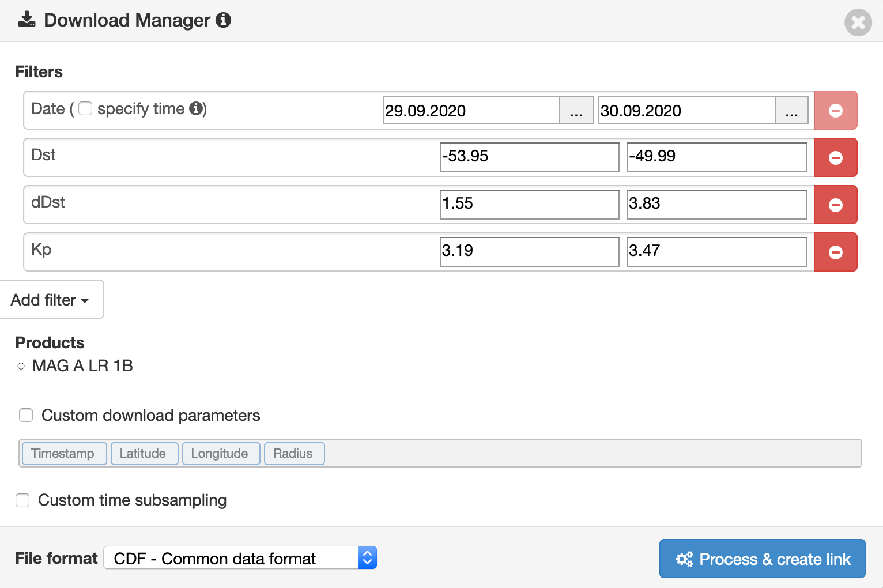Enable the specify time checkbox

point(85,108)
